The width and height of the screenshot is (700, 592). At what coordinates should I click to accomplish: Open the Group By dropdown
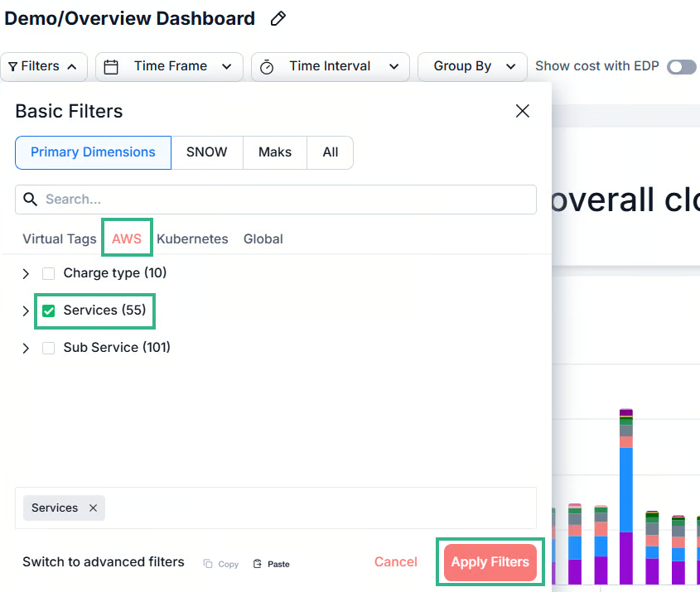point(472,67)
